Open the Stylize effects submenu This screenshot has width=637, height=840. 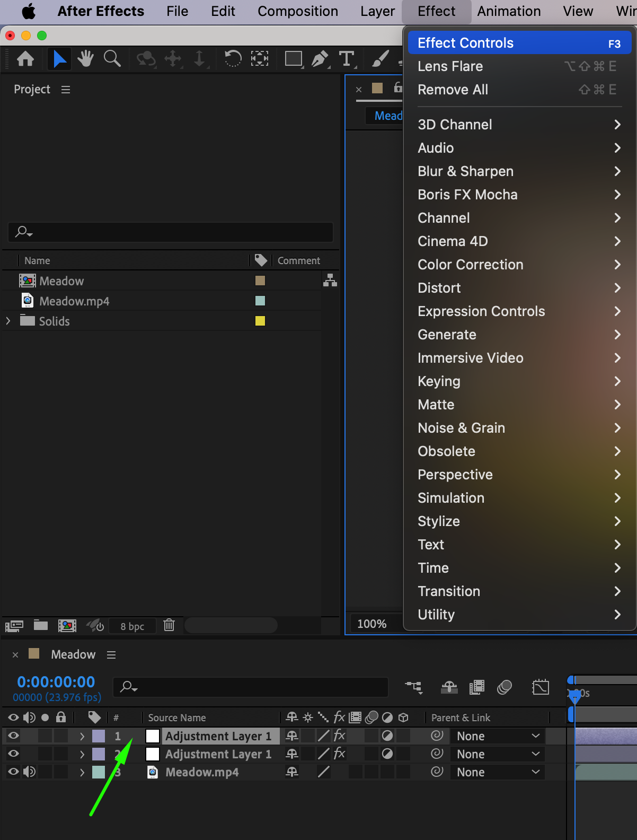point(519,521)
